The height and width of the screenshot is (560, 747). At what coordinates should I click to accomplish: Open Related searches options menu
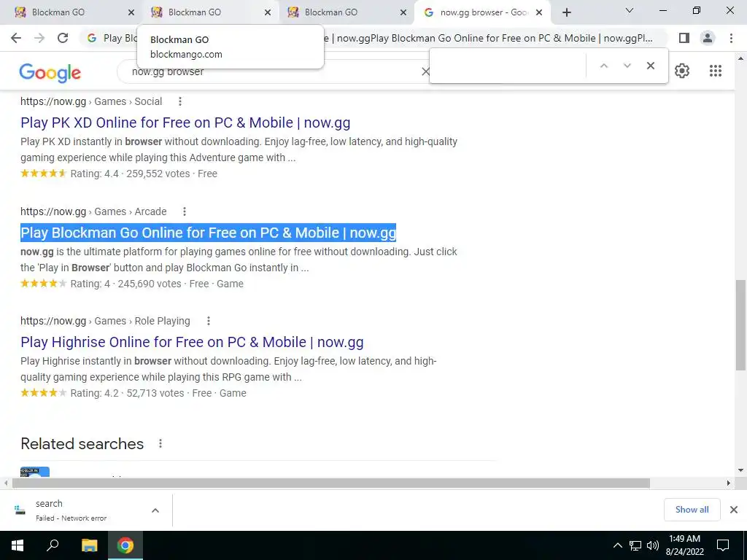tap(160, 444)
